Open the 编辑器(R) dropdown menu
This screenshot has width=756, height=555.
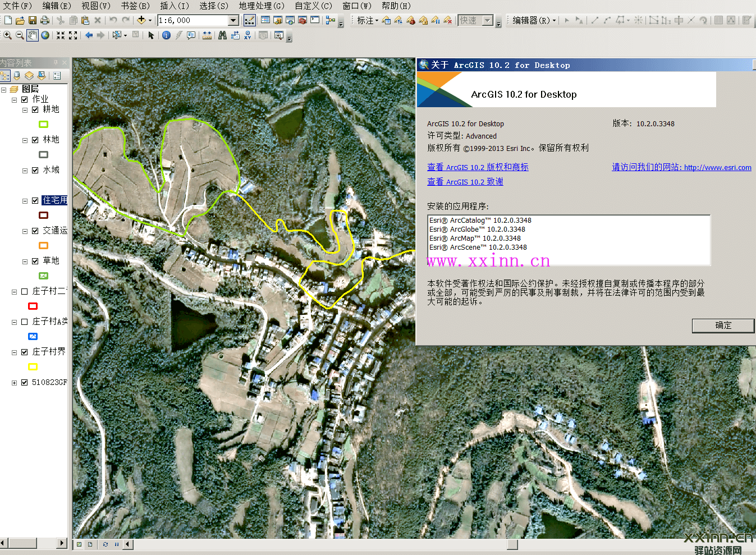pos(534,20)
